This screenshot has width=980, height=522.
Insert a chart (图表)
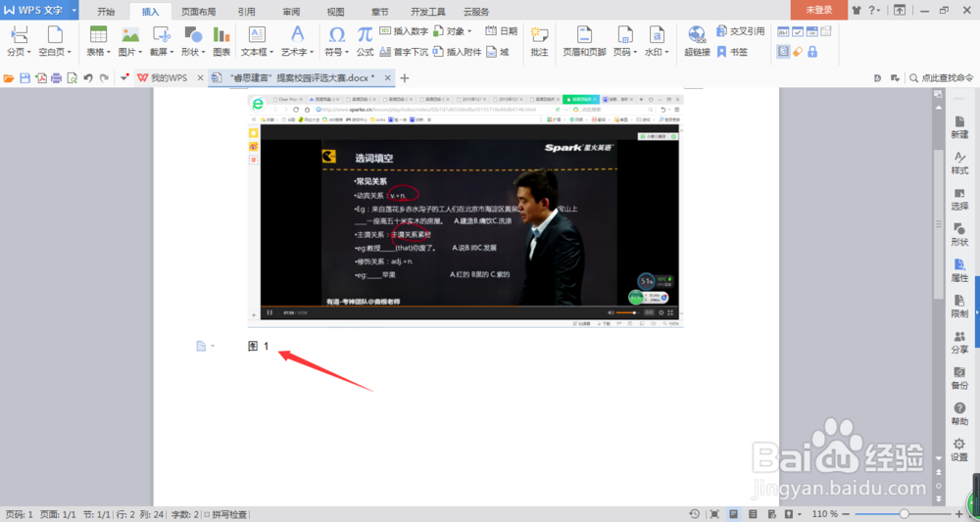point(221,42)
